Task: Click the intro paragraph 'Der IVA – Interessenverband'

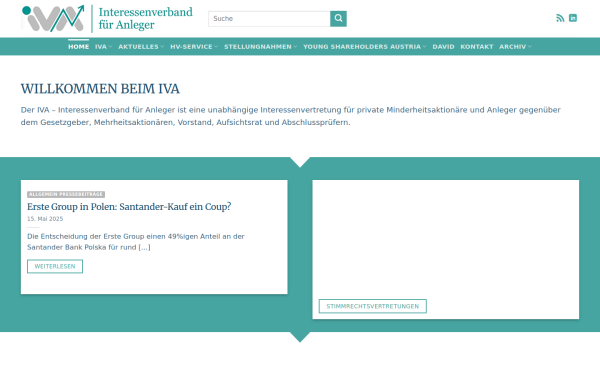Action: 291,116
